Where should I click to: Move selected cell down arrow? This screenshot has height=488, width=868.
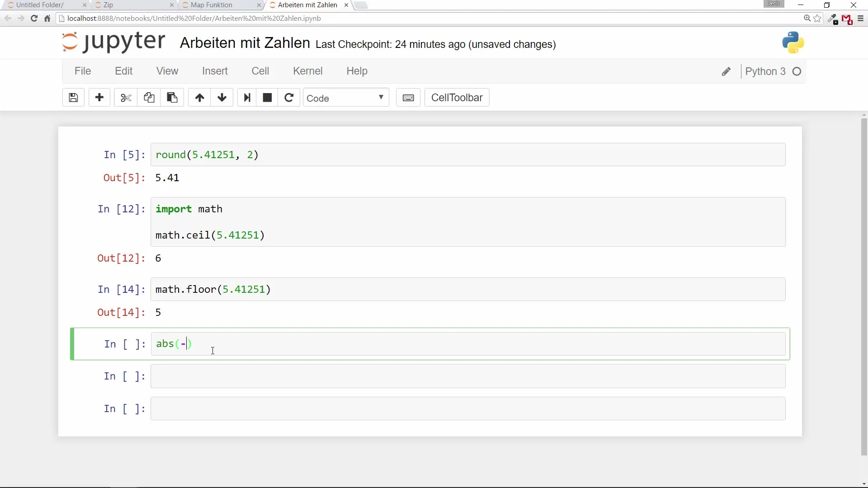pyautogui.click(x=222, y=98)
